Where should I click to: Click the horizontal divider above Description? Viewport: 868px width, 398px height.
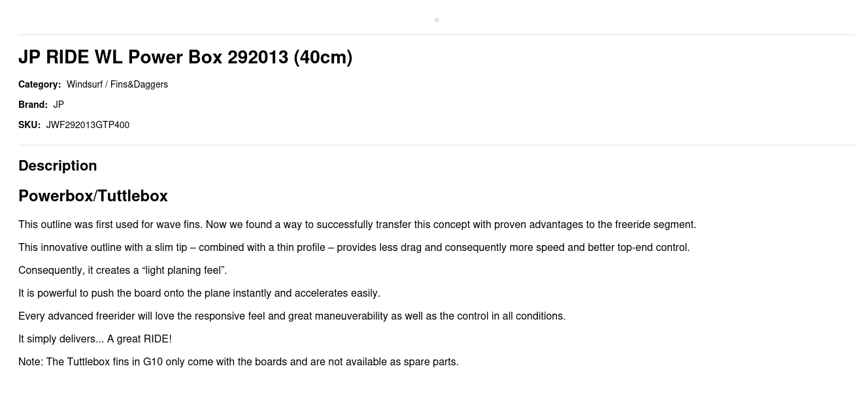coord(437,145)
